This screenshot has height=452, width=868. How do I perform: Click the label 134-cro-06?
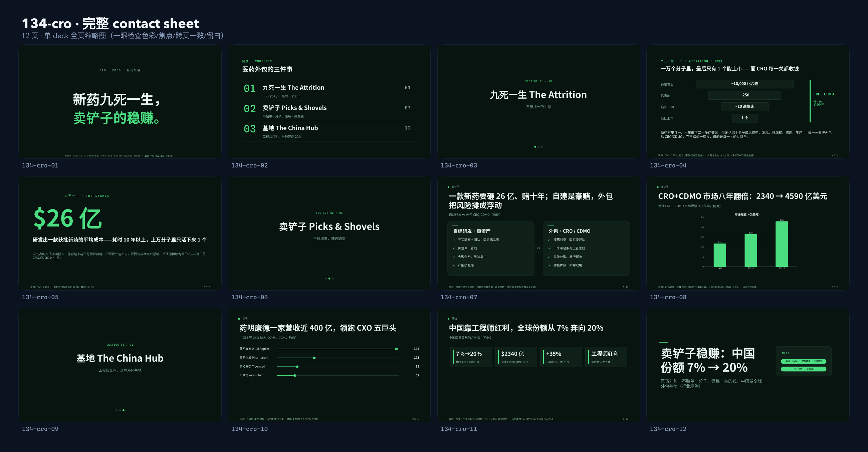(249, 297)
